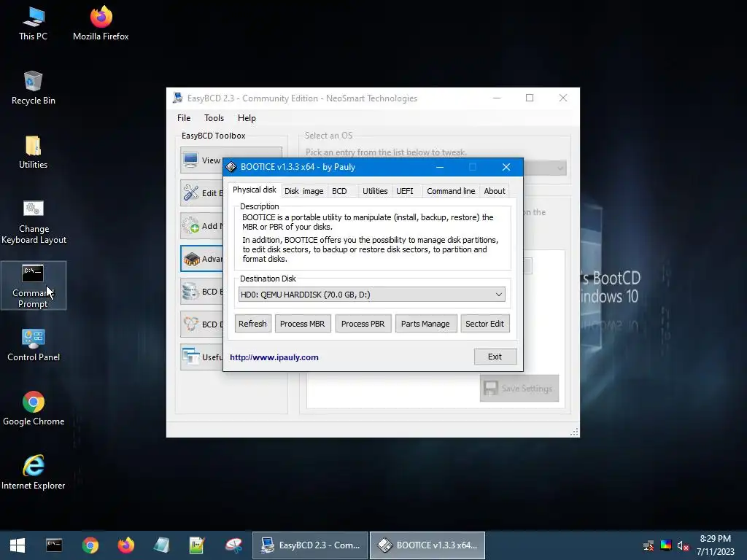Switch to EasyBCD 2.3 taskbar button
Image resolution: width=747 pixels, height=560 pixels.
click(310, 545)
